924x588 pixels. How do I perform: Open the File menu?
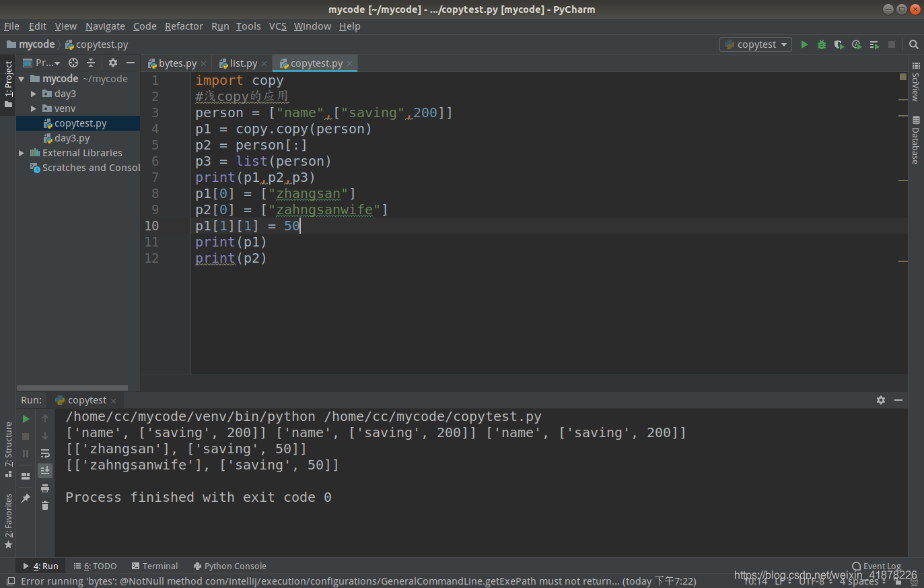click(11, 26)
